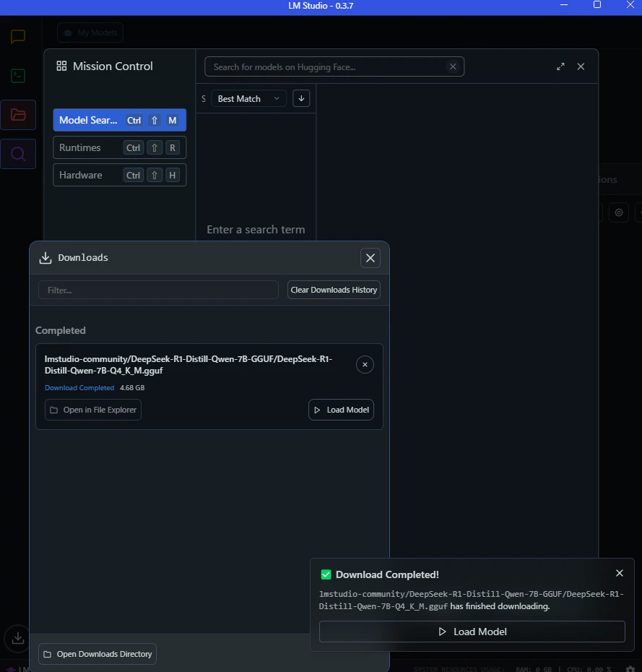Screen dimensions: 642x672
Task: Open the Chat sidebar icon
Action: tap(18, 36)
